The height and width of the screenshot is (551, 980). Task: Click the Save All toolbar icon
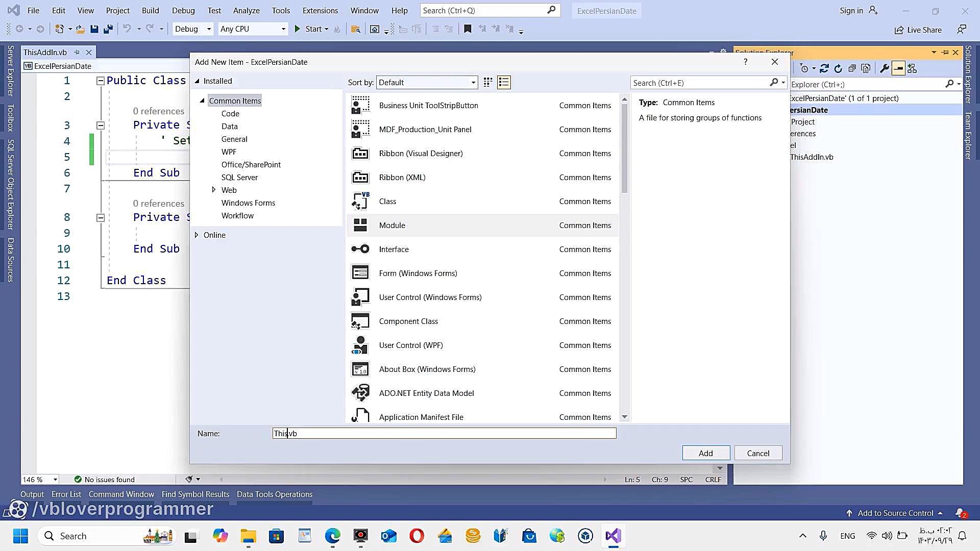[108, 29]
